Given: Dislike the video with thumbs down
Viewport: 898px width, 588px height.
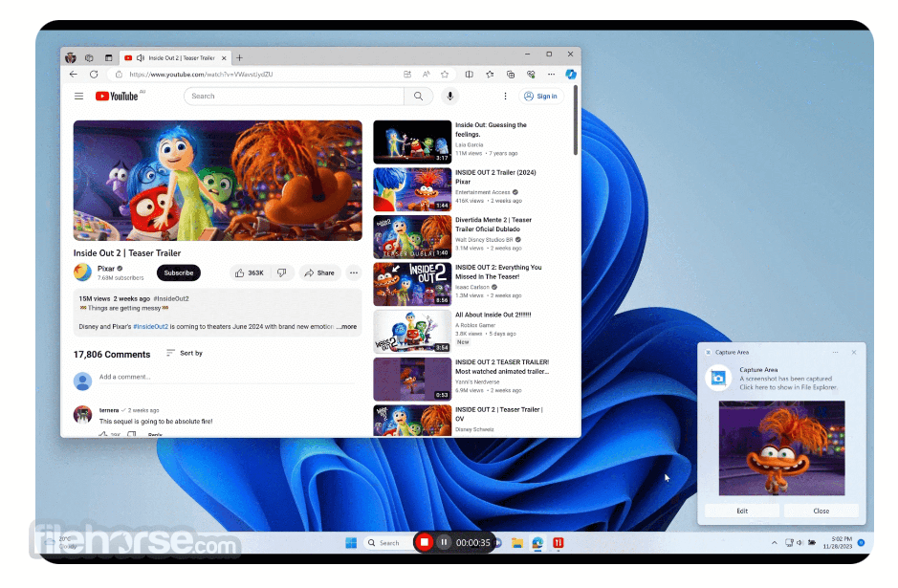Looking at the screenshot, I should [282, 273].
